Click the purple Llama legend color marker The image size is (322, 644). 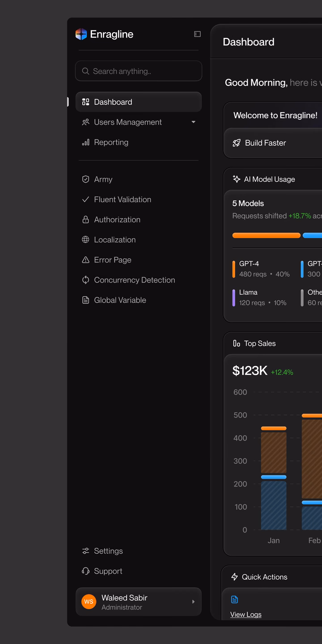tap(233, 298)
